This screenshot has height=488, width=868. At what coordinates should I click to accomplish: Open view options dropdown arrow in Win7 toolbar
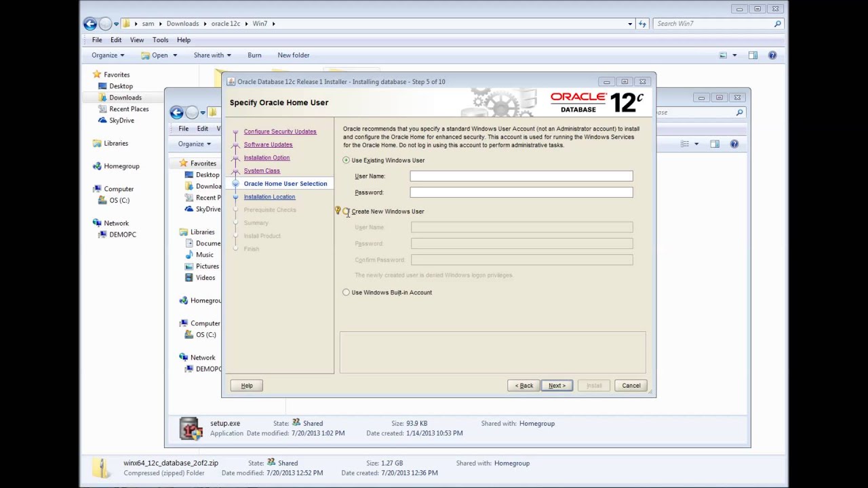734,56
